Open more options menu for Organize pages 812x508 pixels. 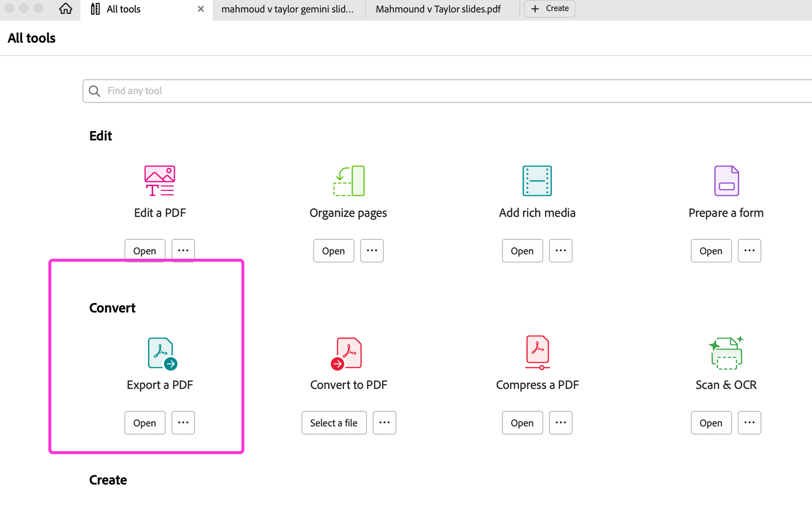coord(372,250)
